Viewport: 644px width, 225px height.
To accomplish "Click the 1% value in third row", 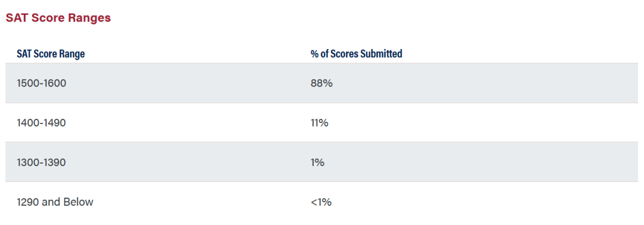I will [x=317, y=162].
